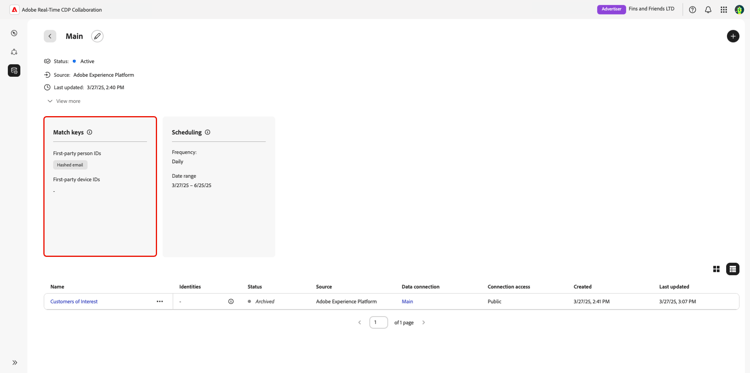Switch to table list view
Viewport: 750px width, 373px height.
click(x=733, y=269)
